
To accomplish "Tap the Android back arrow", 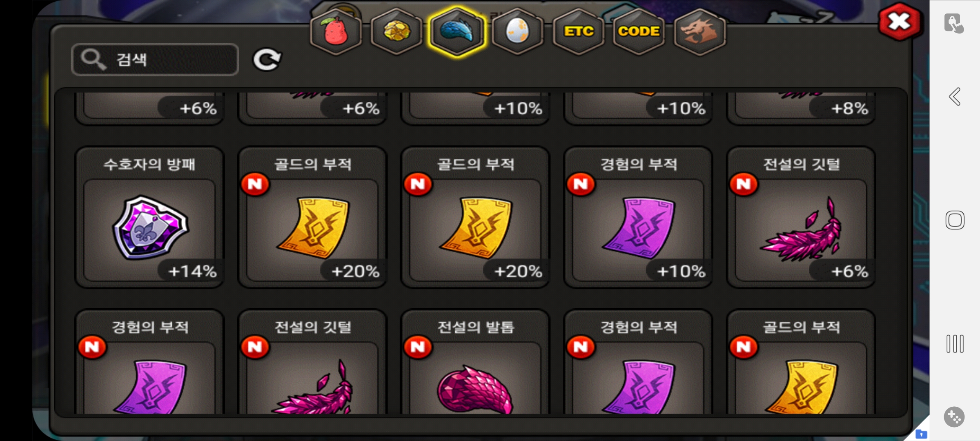I will [x=955, y=97].
